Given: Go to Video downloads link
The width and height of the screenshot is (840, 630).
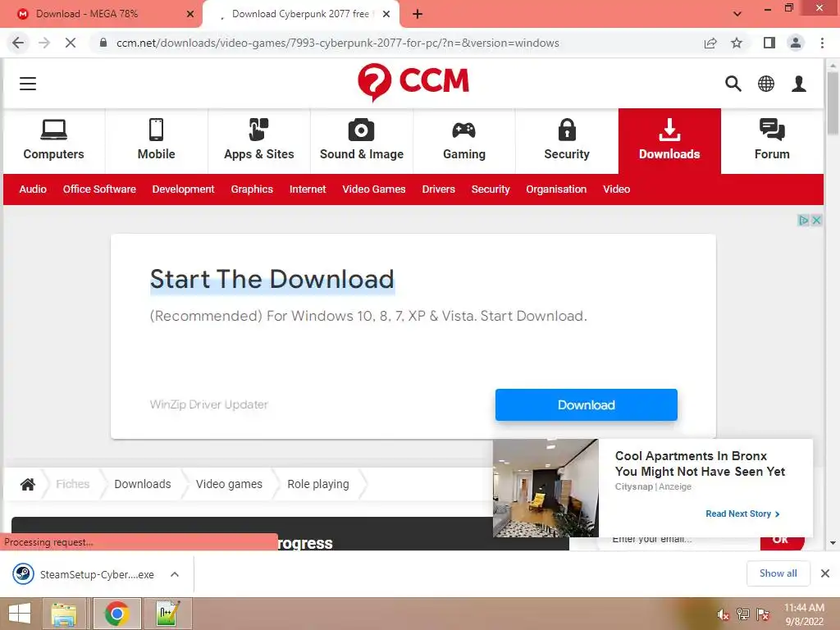Looking at the screenshot, I should (617, 189).
